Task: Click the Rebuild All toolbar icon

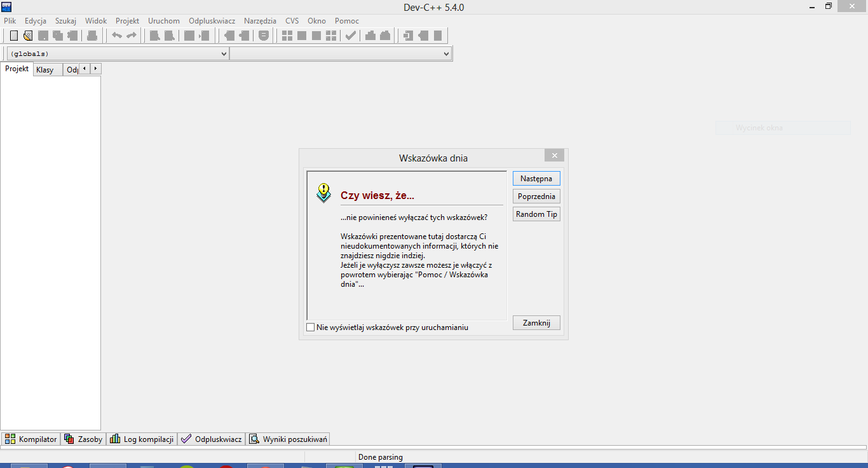Action: [331, 36]
